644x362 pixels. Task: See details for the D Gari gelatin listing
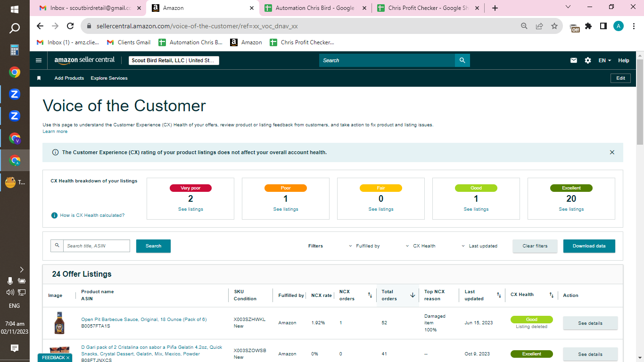(590, 354)
